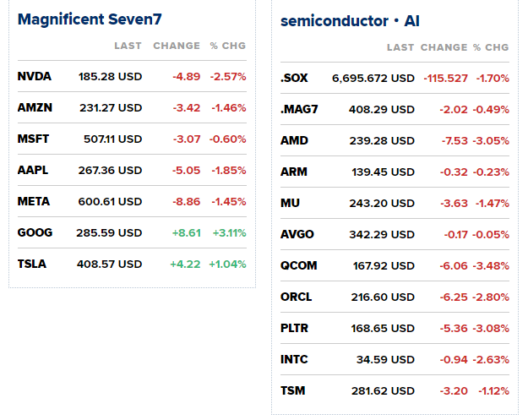Select the AMZN stock row
The image size is (528, 420).
[x=34, y=107]
